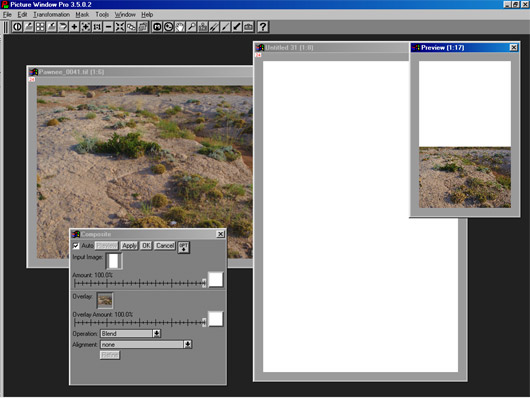Click the greyed Refine button
This screenshot has width=530, height=398.
pyautogui.click(x=110, y=355)
